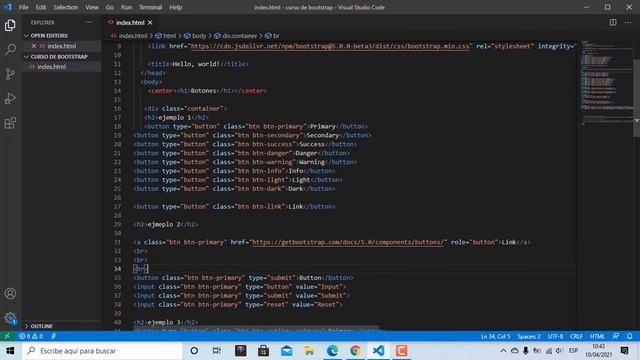The image size is (640, 360).
Task: Open the Search view in activity bar
Action: [10, 50]
